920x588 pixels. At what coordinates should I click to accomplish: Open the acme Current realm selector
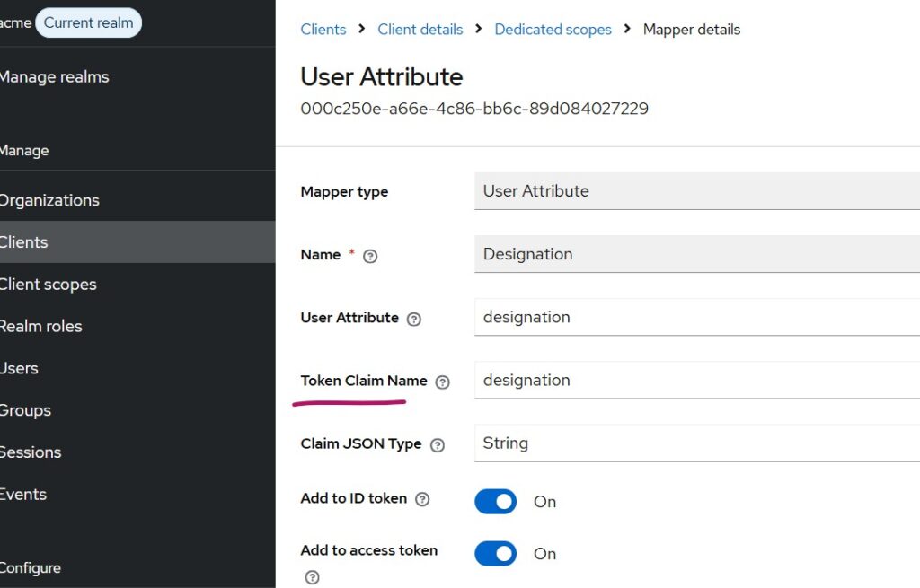click(87, 22)
